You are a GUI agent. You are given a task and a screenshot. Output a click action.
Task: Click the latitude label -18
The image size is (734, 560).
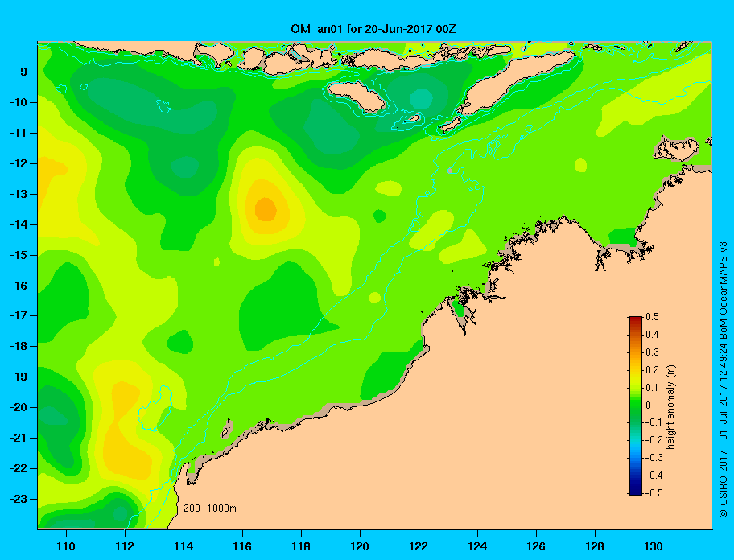tap(18, 346)
